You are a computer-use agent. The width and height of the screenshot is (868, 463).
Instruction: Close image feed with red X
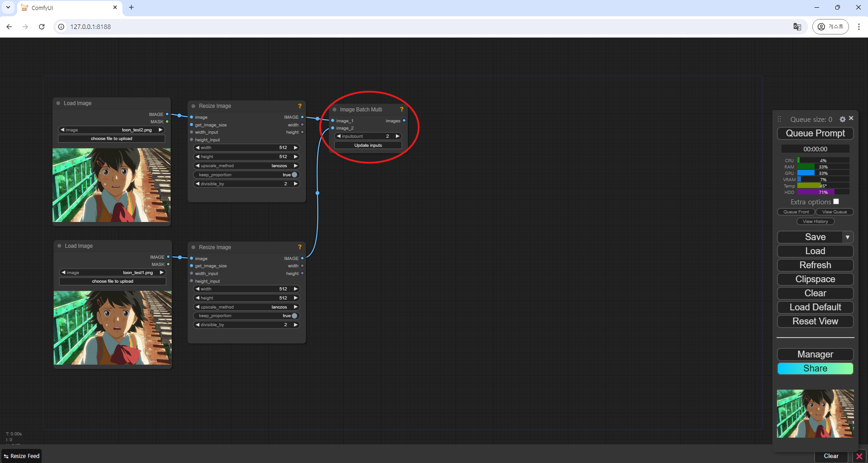tap(859, 456)
